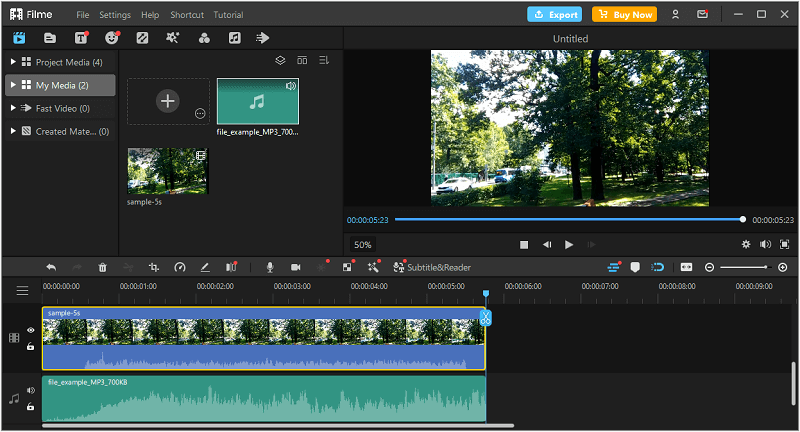
Task: Click the scissors split icon on playhead
Action: tap(485, 318)
